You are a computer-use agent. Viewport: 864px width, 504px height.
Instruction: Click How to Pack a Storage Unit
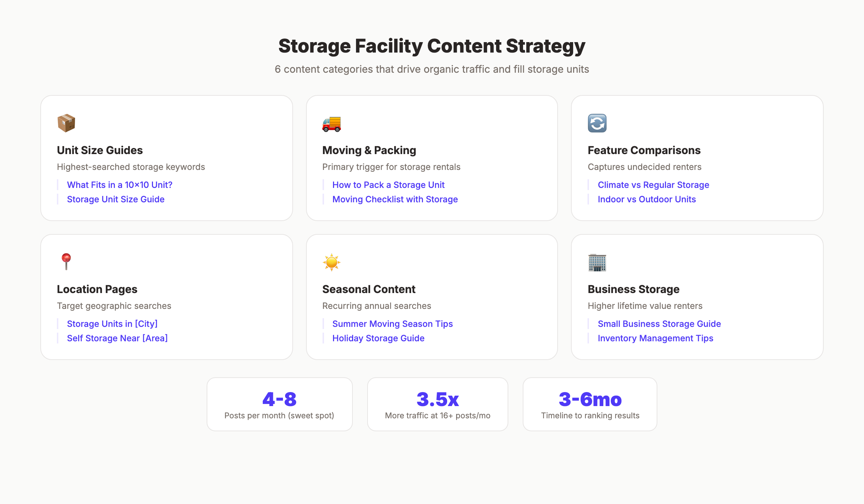[x=388, y=185]
